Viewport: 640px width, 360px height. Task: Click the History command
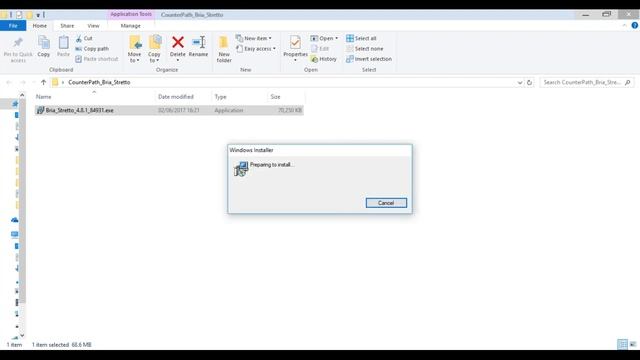(324, 59)
